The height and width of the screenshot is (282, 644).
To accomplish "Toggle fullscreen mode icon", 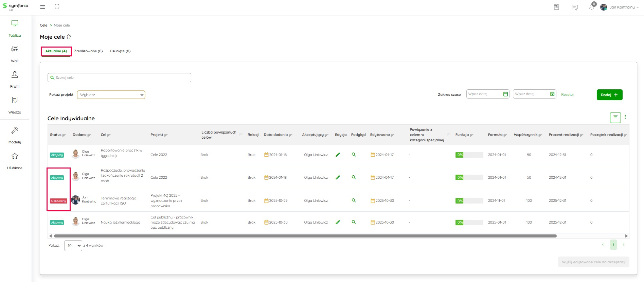I will pyautogui.click(x=57, y=6).
